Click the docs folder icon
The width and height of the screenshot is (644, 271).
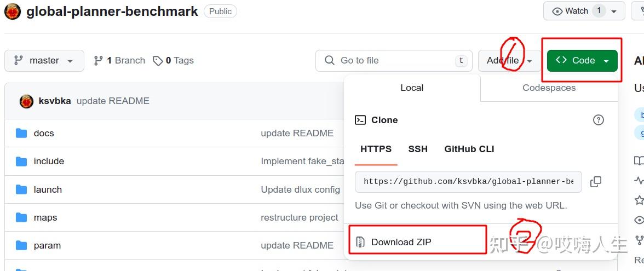coord(21,133)
